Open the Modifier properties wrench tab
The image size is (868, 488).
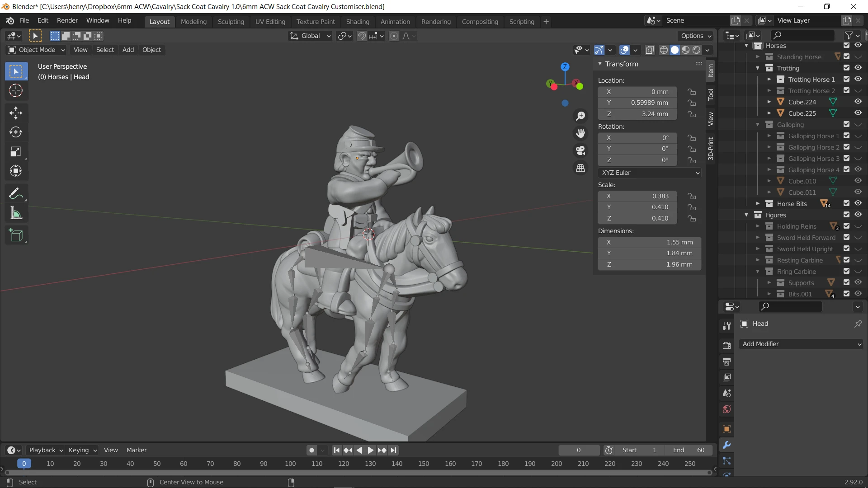click(x=726, y=445)
